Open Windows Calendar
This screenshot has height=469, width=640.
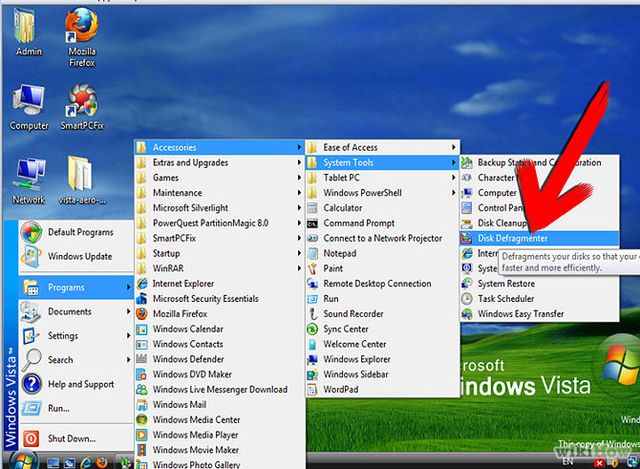point(220,329)
